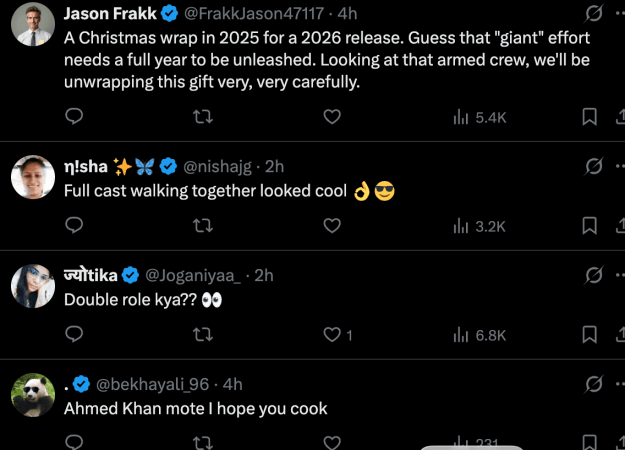Repost Jason Frakk's tweet
Image resolution: width=625 pixels, height=450 pixels.
point(202,117)
